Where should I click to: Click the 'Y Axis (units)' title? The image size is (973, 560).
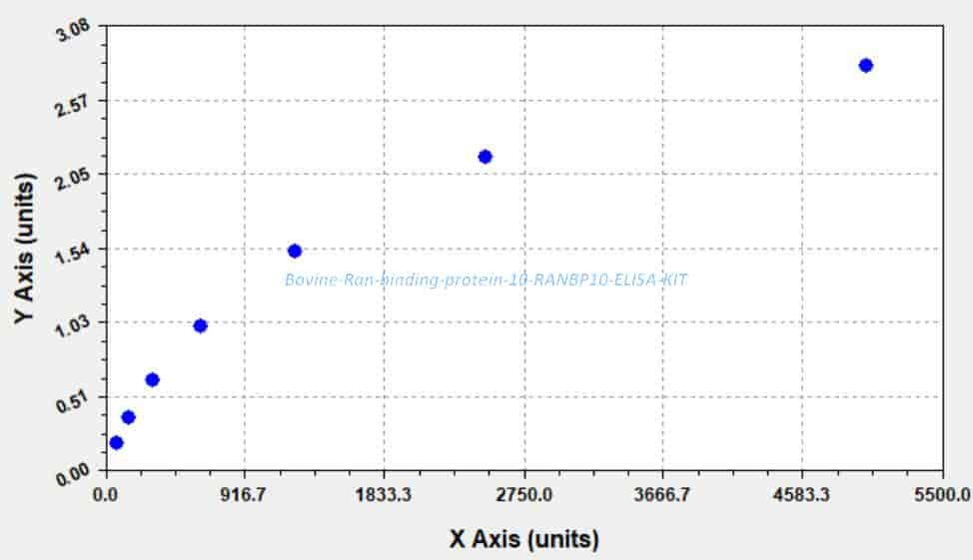[24, 249]
